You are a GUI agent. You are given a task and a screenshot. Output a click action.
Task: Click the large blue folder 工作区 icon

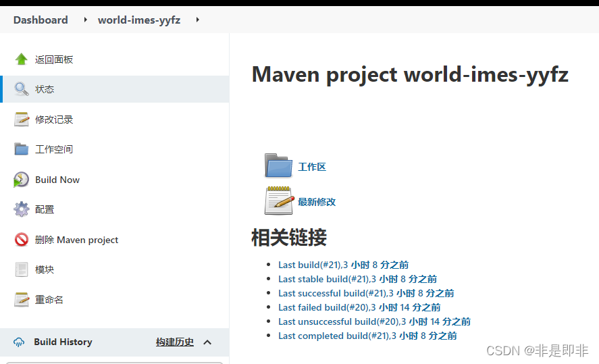click(x=278, y=165)
